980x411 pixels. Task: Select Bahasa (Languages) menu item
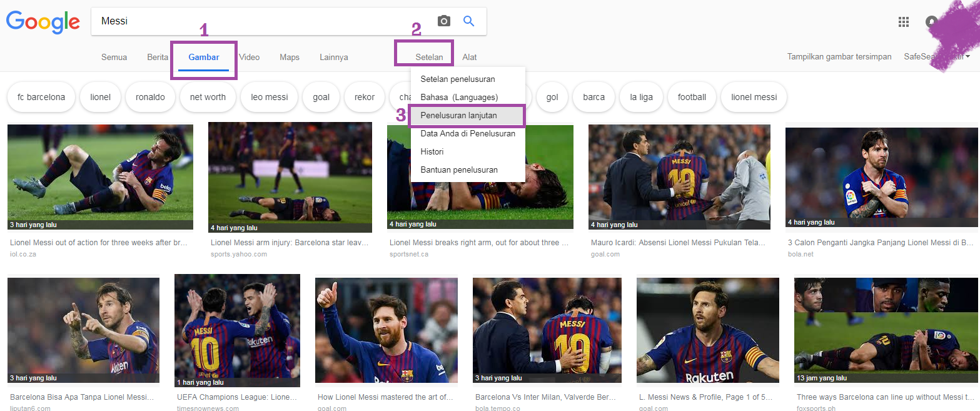pyautogui.click(x=459, y=98)
